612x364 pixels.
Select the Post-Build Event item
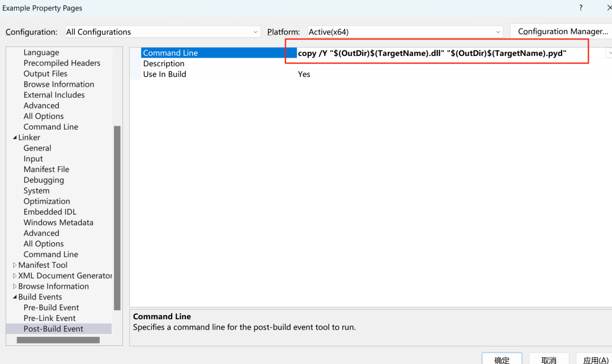[53, 329]
